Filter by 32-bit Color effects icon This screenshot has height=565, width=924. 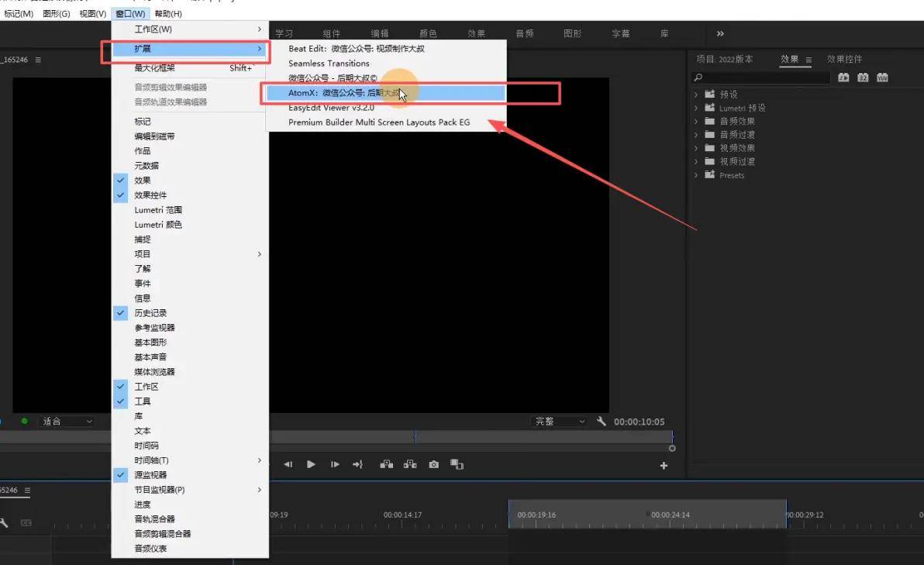coord(863,78)
